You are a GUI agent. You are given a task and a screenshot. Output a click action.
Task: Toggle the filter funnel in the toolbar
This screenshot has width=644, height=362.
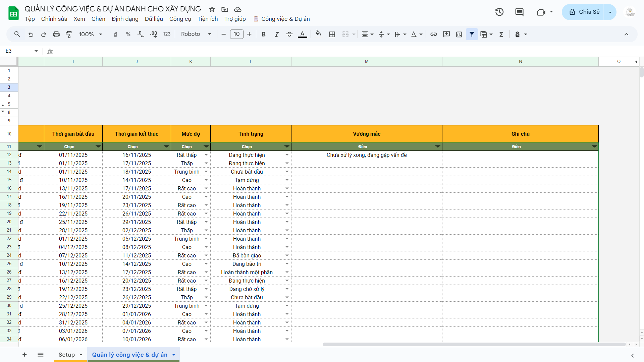point(472,34)
